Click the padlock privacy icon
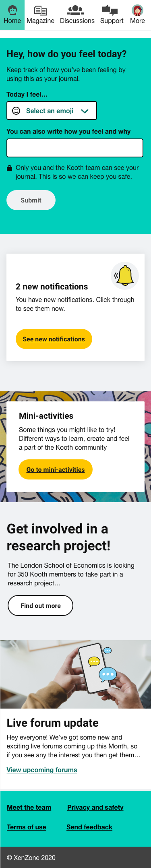The width and height of the screenshot is (151, 868). 10,168
